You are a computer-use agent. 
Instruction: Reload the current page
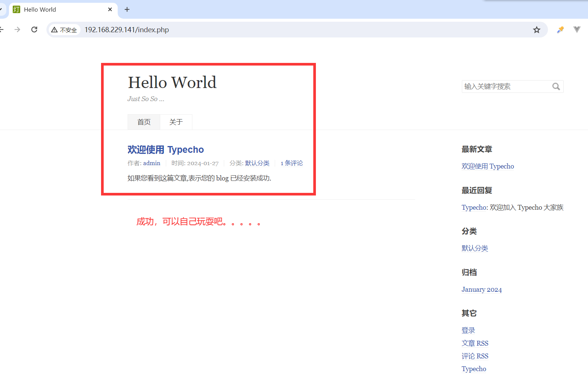click(34, 30)
